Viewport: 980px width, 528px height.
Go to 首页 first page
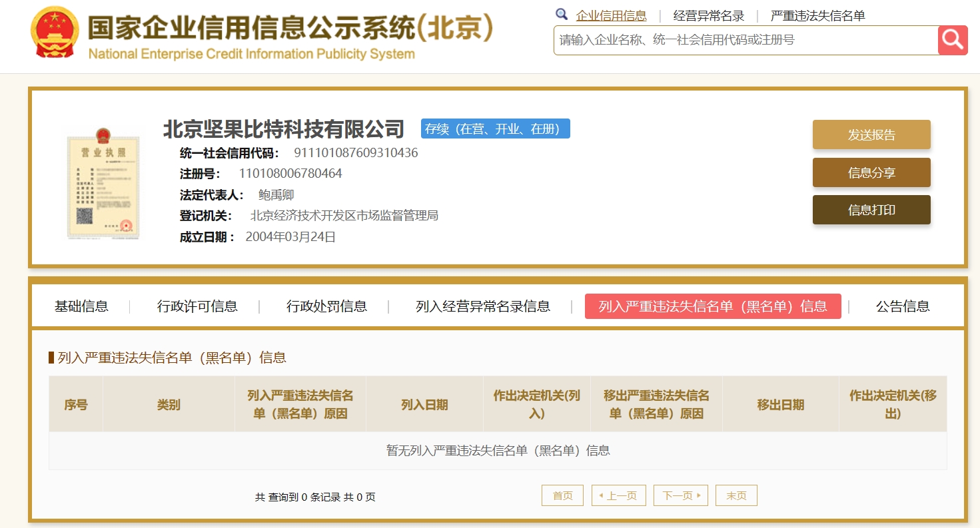point(562,495)
